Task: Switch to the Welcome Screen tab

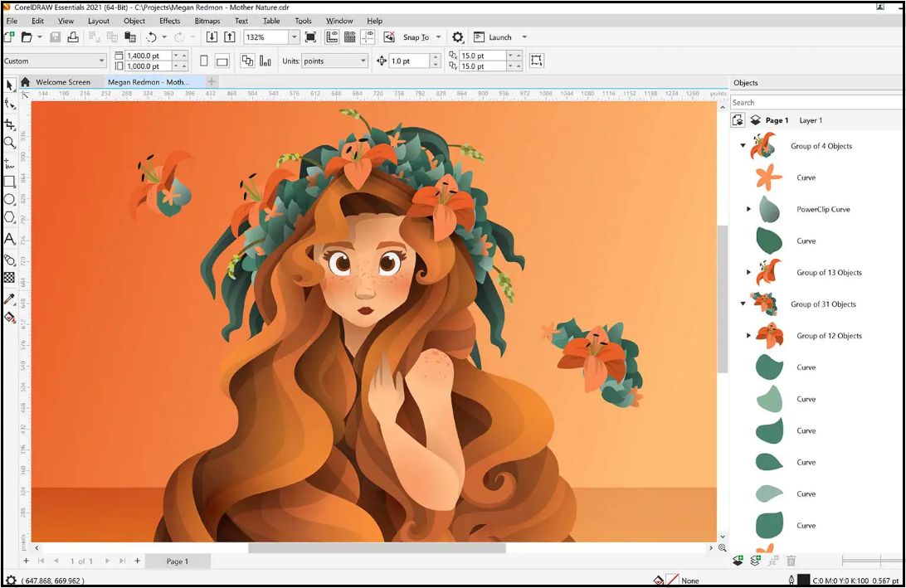Action: [62, 82]
